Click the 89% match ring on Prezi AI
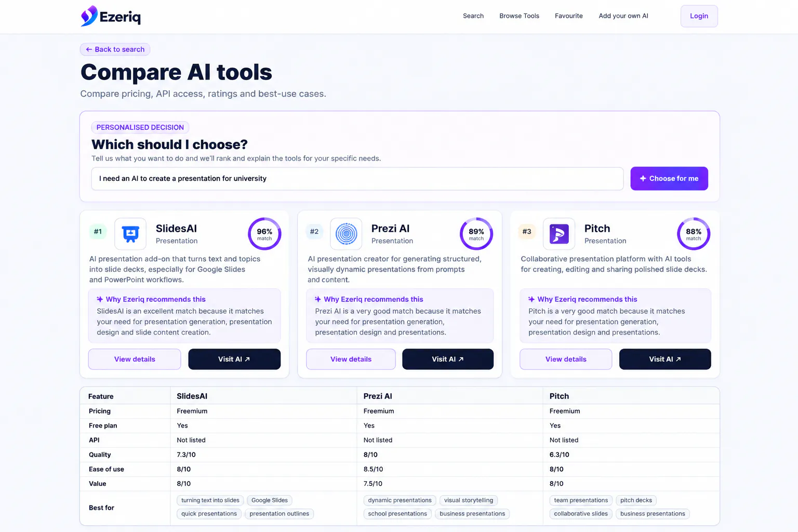 click(476, 234)
